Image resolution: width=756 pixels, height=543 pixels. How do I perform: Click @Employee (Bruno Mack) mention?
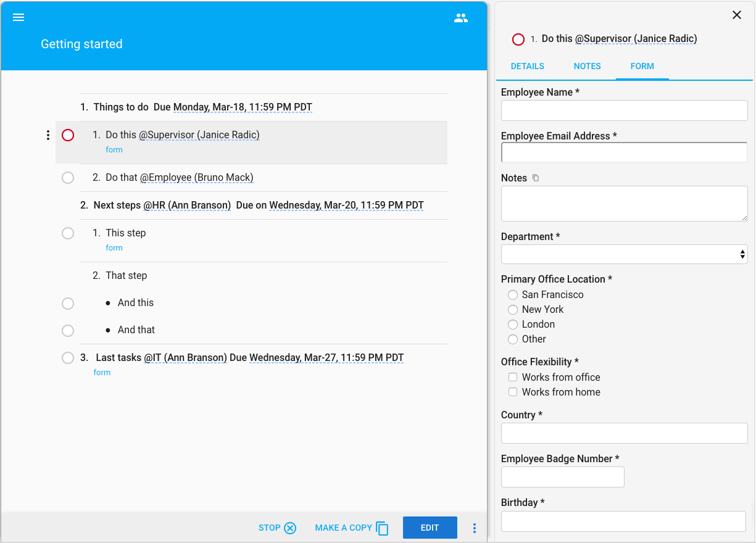click(197, 178)
